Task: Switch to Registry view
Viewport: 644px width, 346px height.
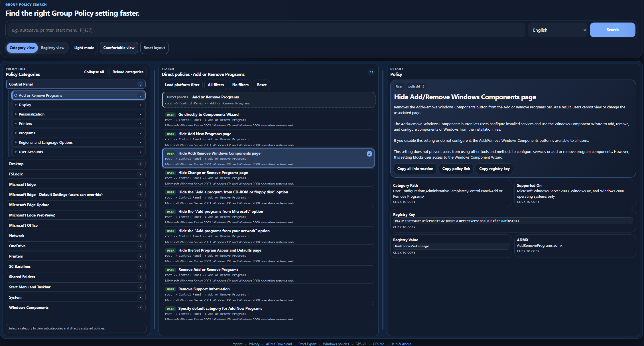Action: (x=52, y=48)
